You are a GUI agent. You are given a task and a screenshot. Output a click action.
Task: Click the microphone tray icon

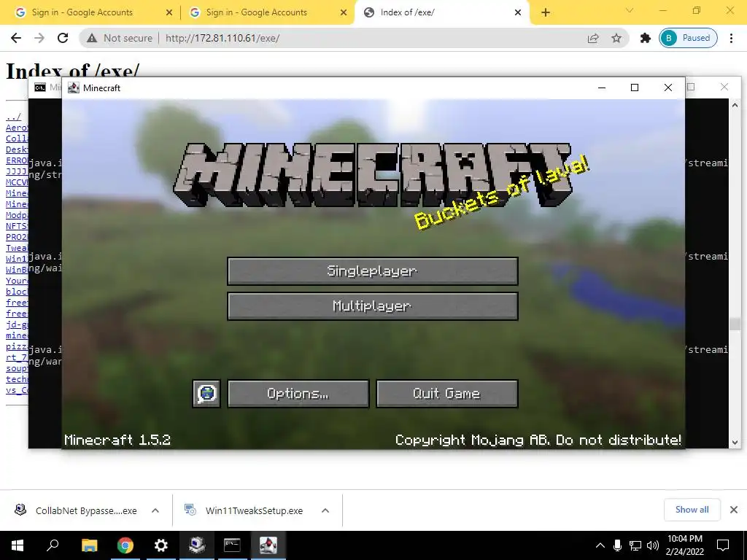617,545
